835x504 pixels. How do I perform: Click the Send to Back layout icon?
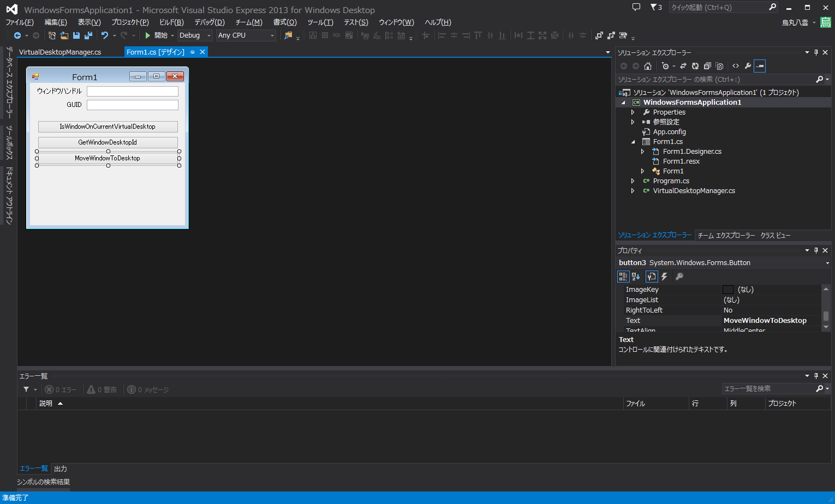pyautogui.click(x=611, y=35)
